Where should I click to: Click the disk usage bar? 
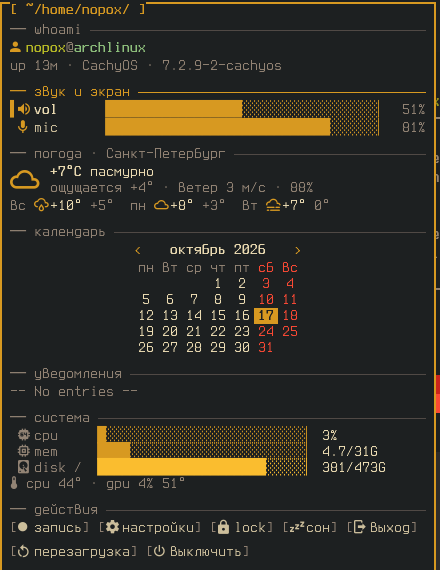coord(202,467)
